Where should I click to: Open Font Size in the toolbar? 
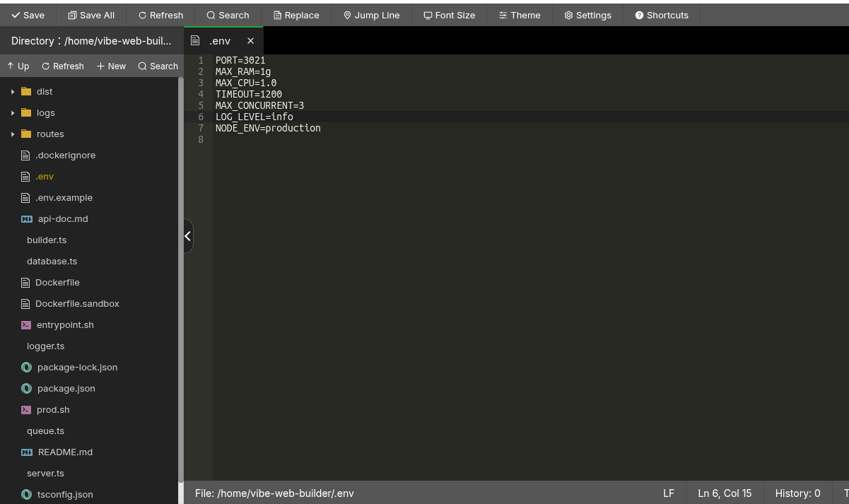[x=449, y=15]
